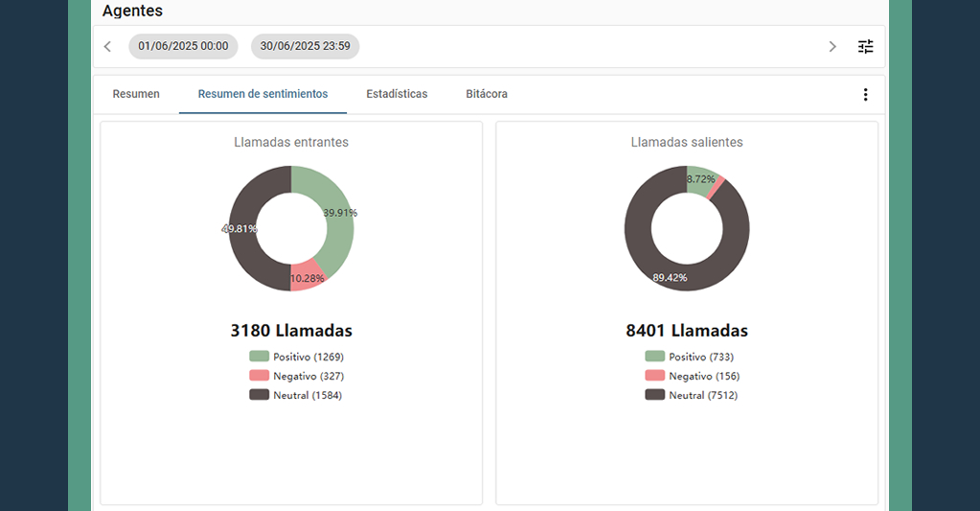Open the filter settings sliders icon
This screenshot has width=980, height=511.
[x=866, y=46]
